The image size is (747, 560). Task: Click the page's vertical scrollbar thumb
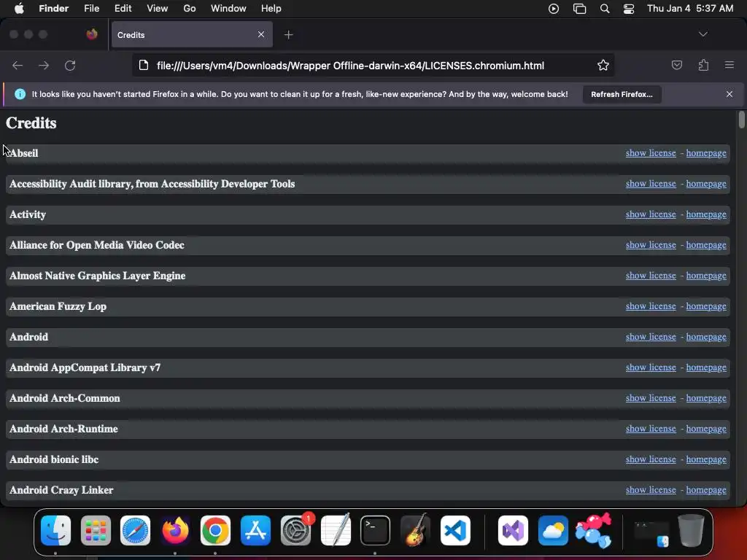[741, 120]
